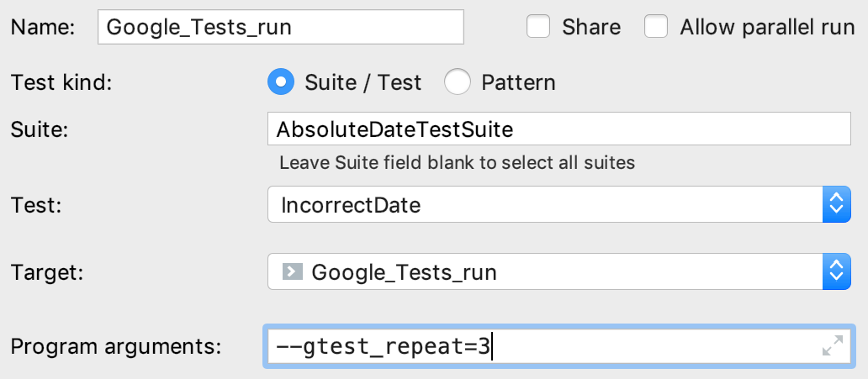The height and width of the screenshot is (379, 868).
Task: Click the 'Share' label text
Action: tap(591, 27)
